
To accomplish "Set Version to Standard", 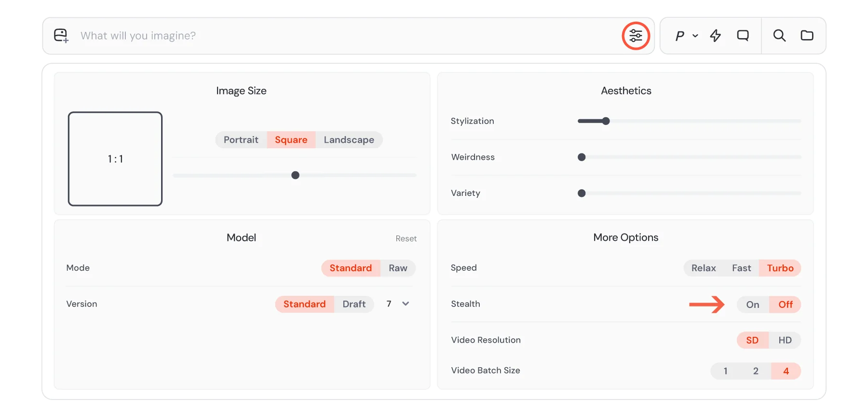I will [x=304, y=304].
